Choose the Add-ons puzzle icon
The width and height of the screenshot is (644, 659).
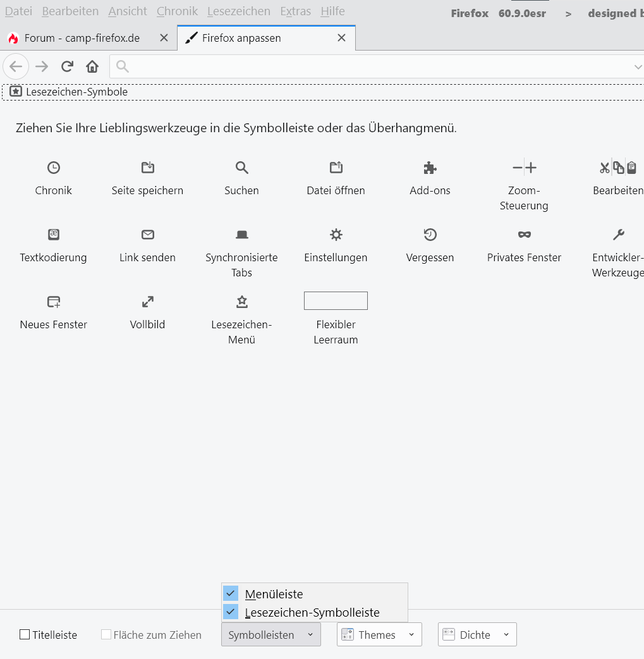[x=430, y=168]
